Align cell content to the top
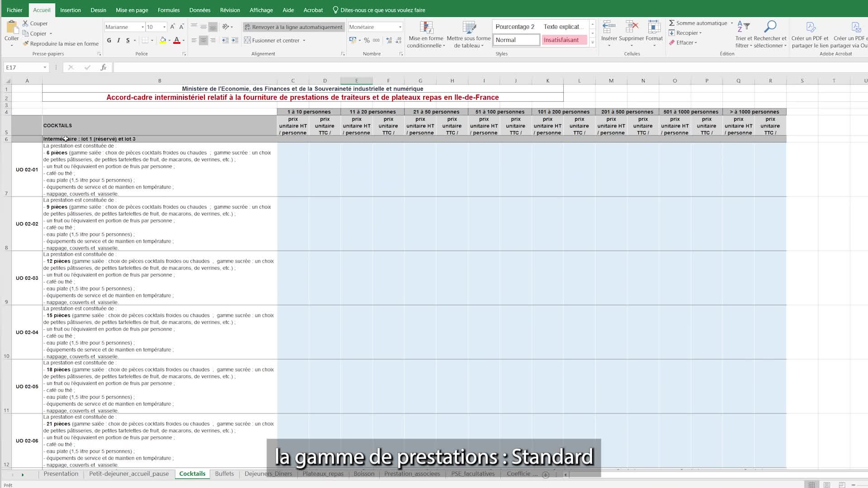The image size is (868, 488). 194,27
